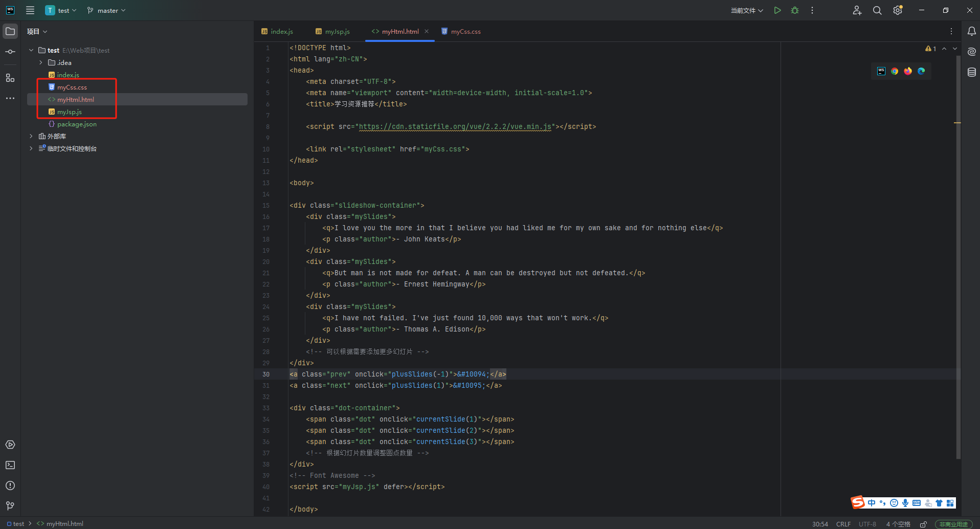This screenshot has width=980, height=529.
Task: Open Search Everywhere
Action: (877, 10)
